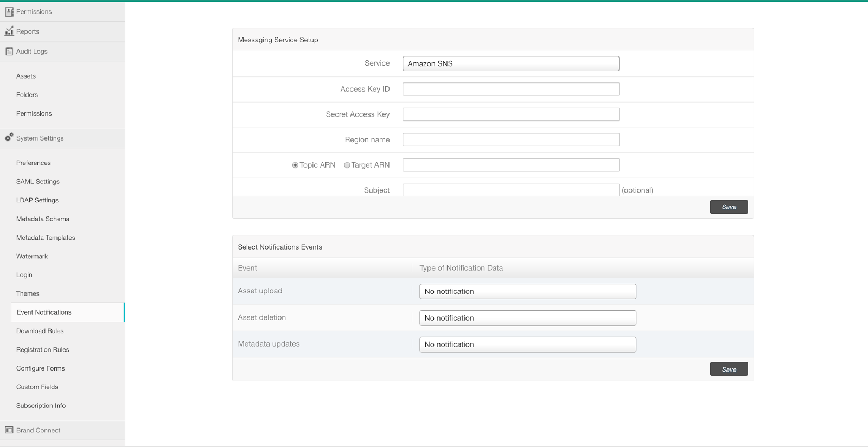Click the Event column header
Screen dimensions: 868x447
(x=247, y=268)
